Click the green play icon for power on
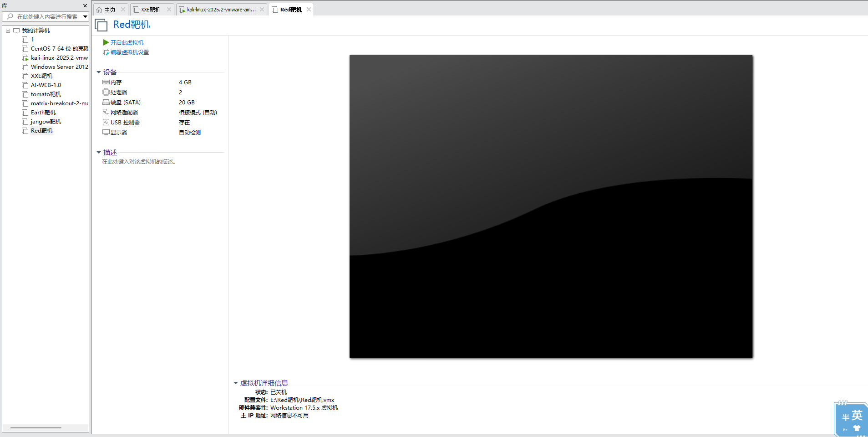The image size is (868, 437). point(106,42)
